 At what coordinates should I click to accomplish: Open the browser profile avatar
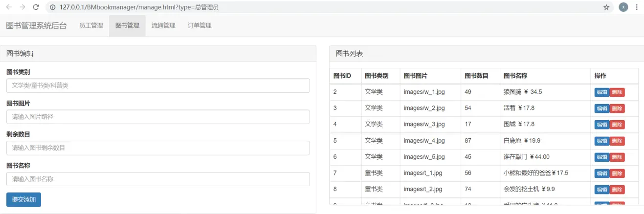click(x=623, y=7)
